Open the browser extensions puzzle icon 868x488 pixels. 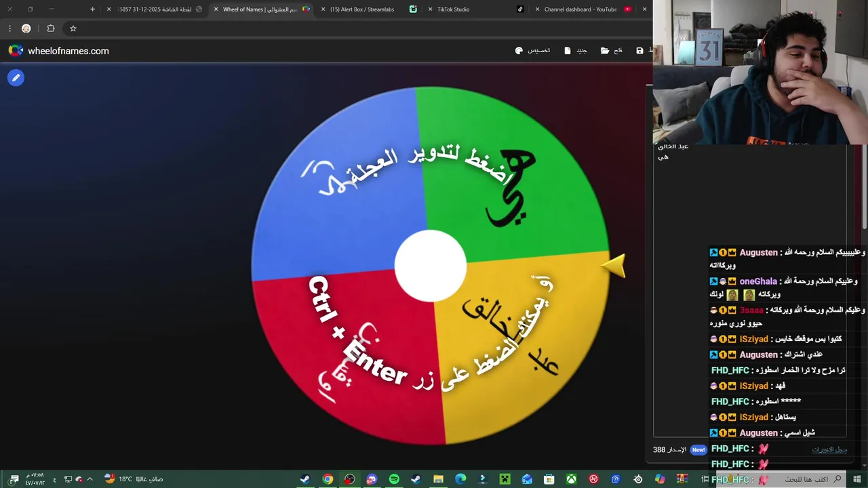pos(51,28)
